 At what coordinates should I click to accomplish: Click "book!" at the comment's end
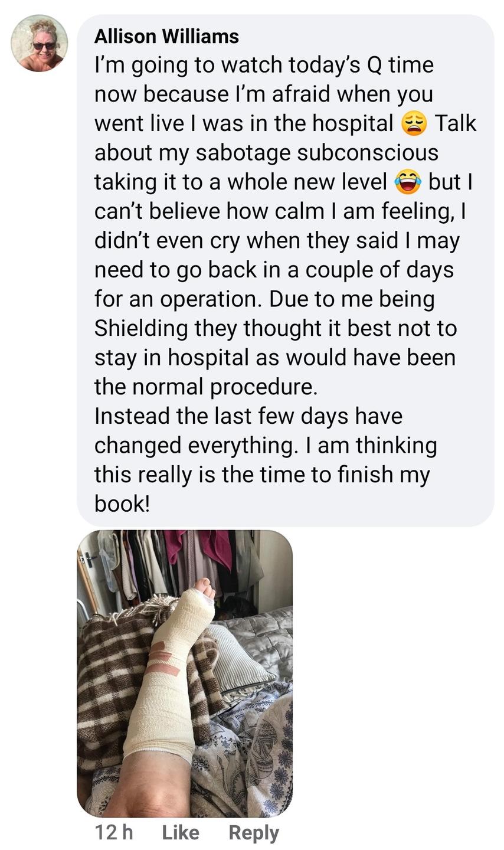pyautogui.click(x=122, y=504)
